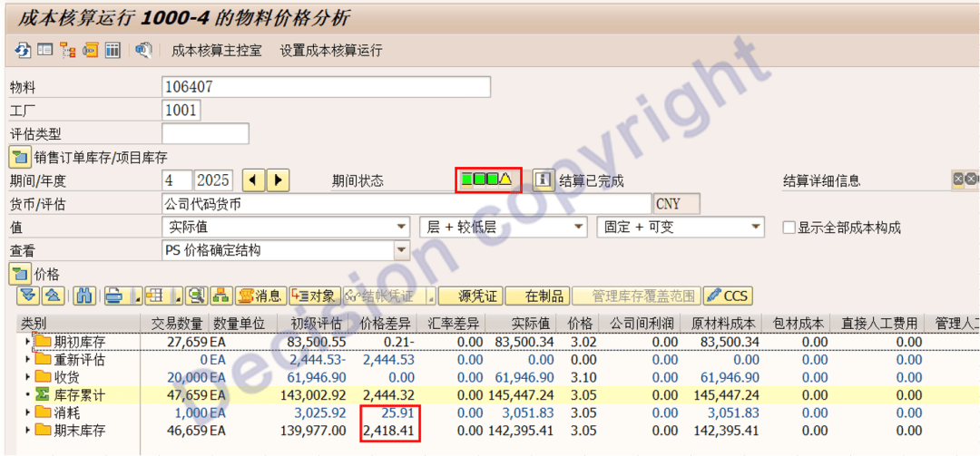Open the PS 价格确定结构 view dropdown
The height and width of the screenshot is (456, 980).
[x=401, y=250]
